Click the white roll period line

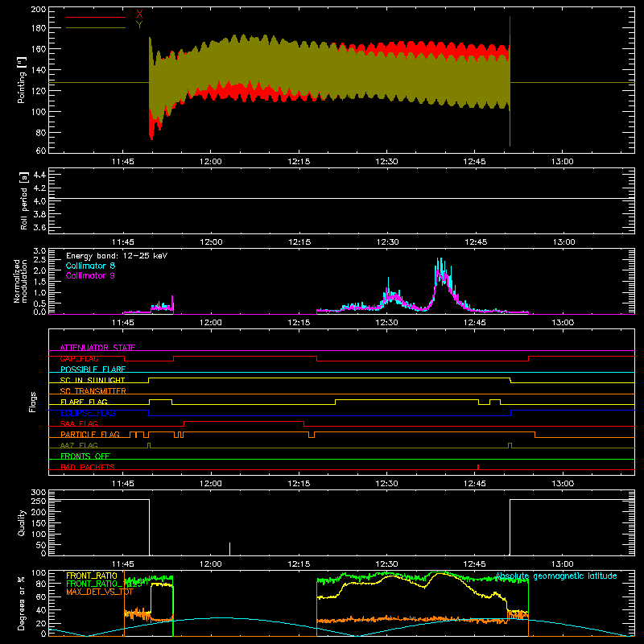(x=341, y=199)
